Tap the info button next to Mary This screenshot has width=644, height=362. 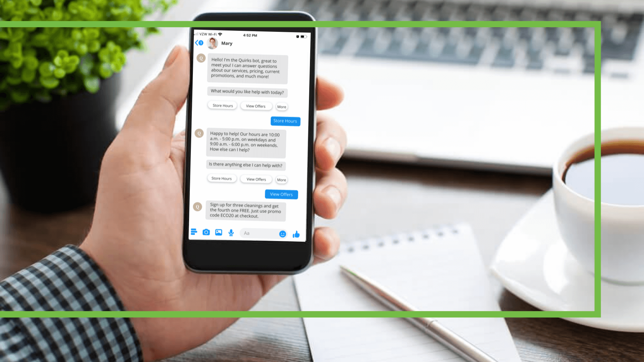point(201,43)
